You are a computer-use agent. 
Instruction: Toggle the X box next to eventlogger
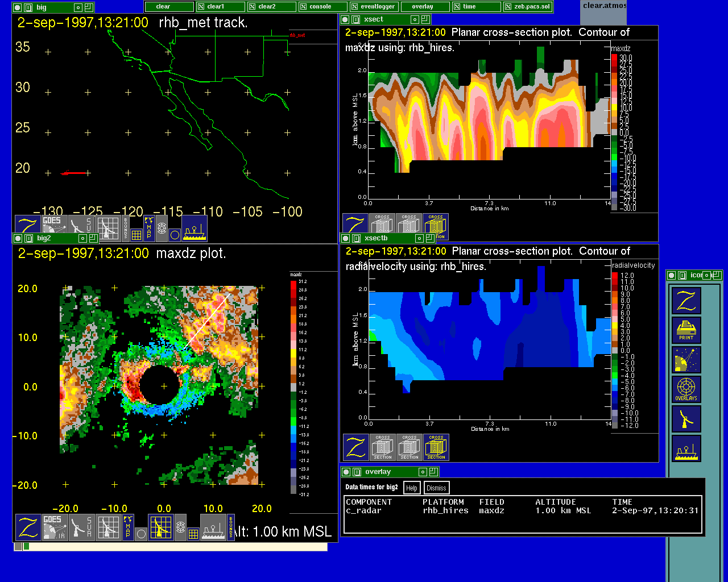point(354,7)
